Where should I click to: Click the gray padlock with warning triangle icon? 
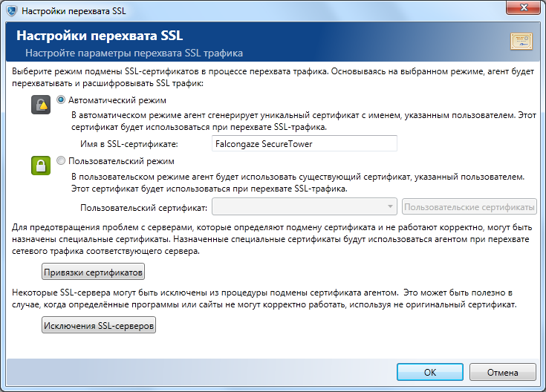41,105
